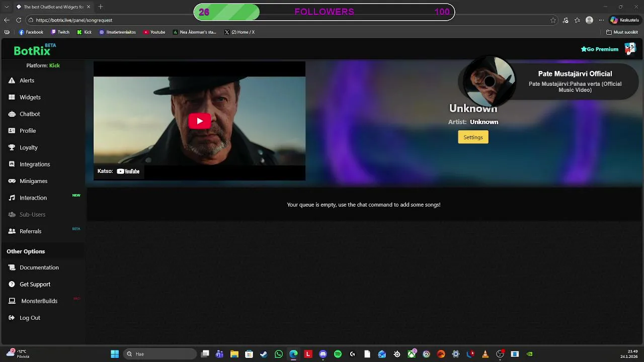This screenshot has width=644, height=362.
Task: Reload the current page
Action: coord(19,20)
